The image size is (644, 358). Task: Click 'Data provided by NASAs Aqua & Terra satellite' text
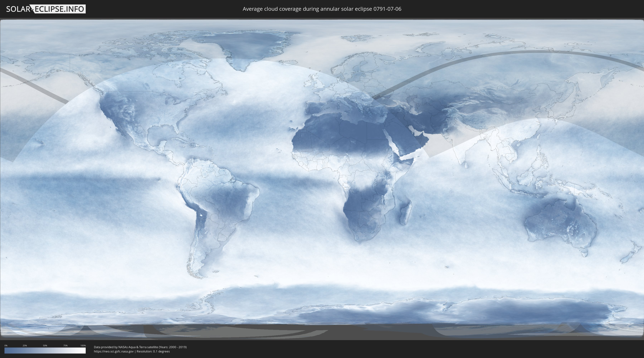tap(126, 347)
